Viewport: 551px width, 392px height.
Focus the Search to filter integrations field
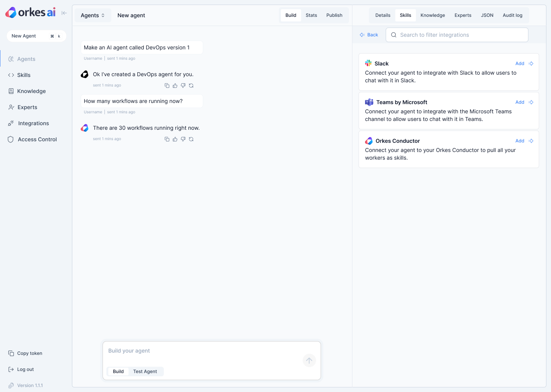457,35
